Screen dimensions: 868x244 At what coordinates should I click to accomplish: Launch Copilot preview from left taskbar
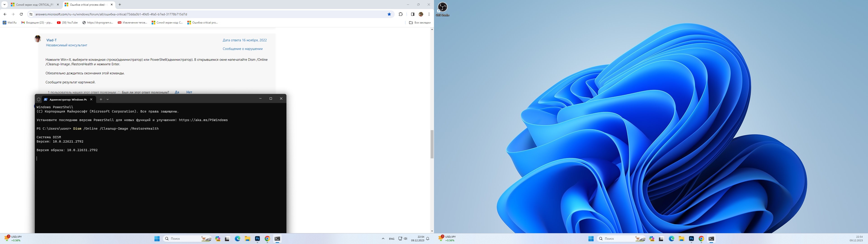(218, 239)
